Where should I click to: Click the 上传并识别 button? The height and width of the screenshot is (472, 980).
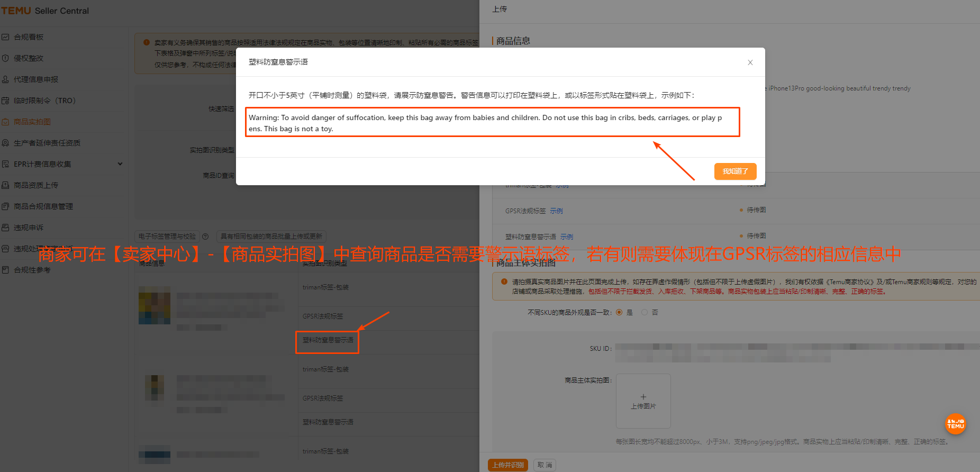pos(508,465)
